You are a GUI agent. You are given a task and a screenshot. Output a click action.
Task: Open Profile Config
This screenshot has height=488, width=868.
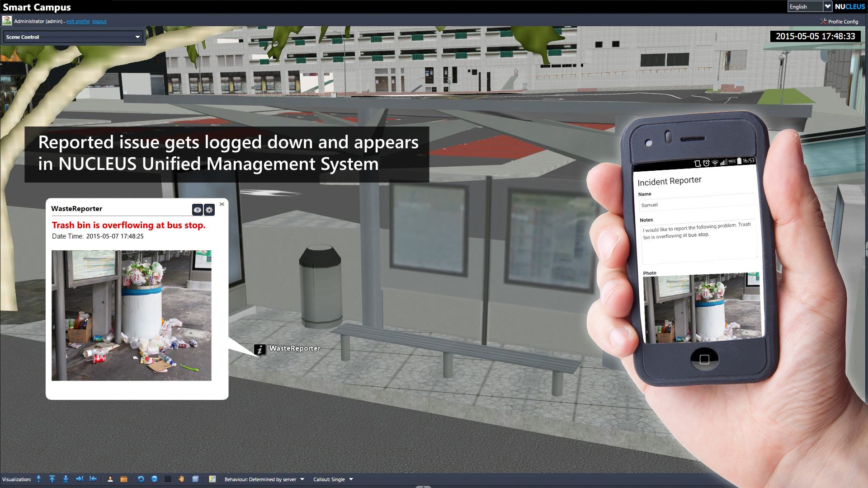(x=840, y=21)
